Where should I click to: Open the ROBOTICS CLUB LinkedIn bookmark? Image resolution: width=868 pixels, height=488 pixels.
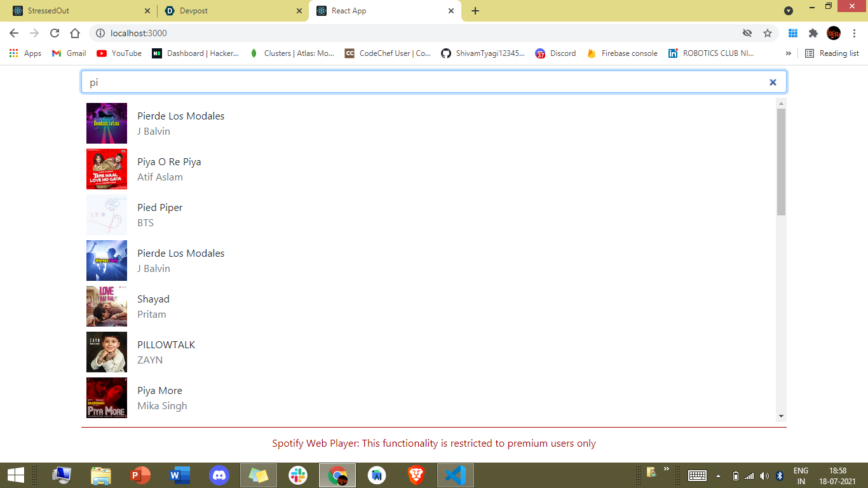(711, 53)
